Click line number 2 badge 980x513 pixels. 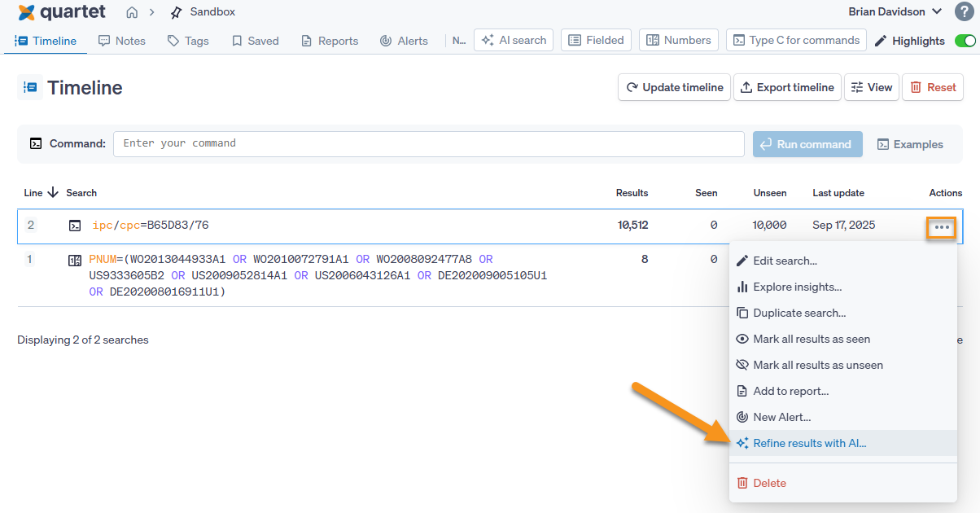point(31,225)
